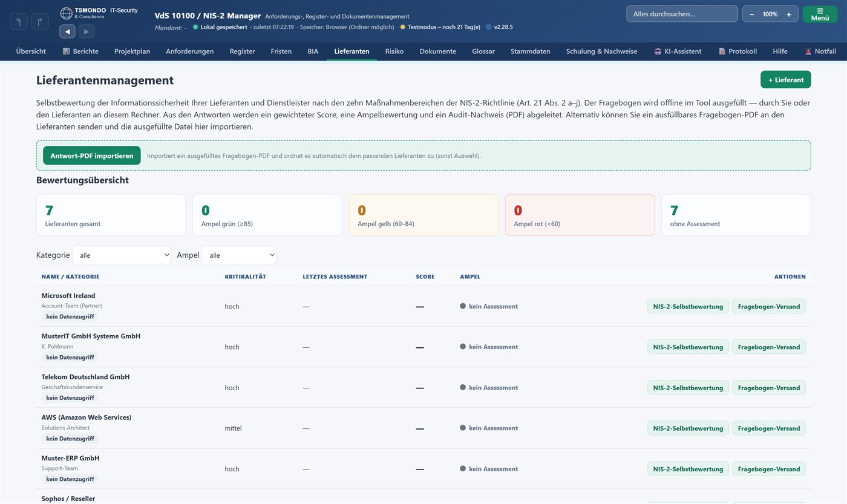Image resolution: width=847 pixels, height=504 pixels.
Task: Click the Alles durchsuchen search field
Action: [682, 14]
